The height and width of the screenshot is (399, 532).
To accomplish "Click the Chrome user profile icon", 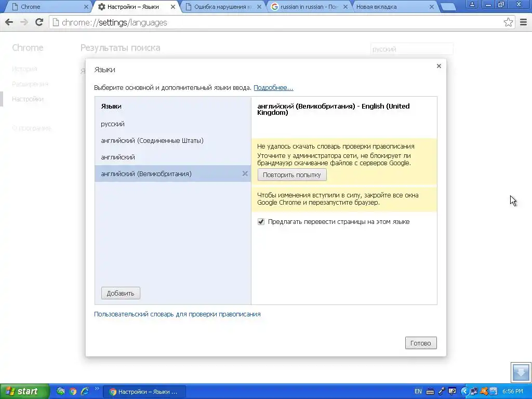I will tap(472, 4).
